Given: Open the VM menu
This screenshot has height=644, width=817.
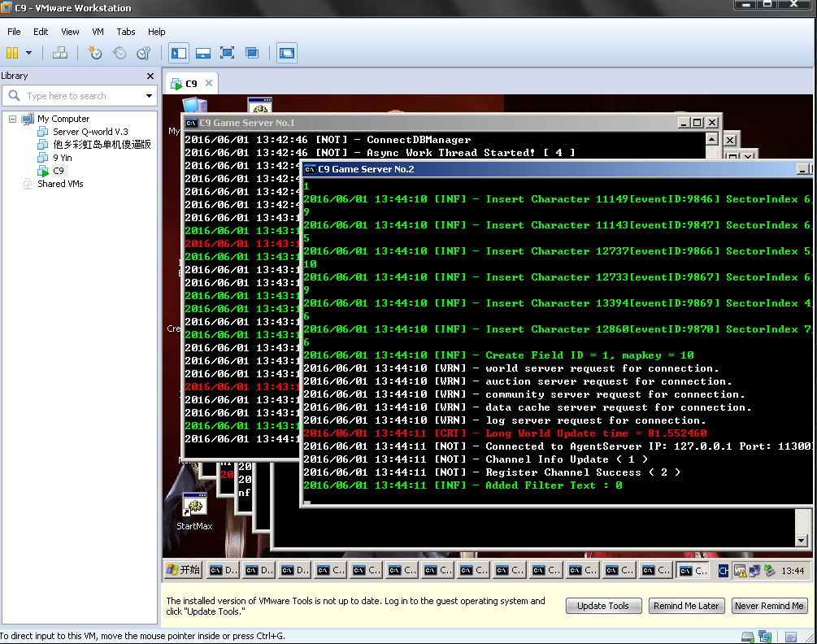Looking at the screenshot, I should (98, 32).
